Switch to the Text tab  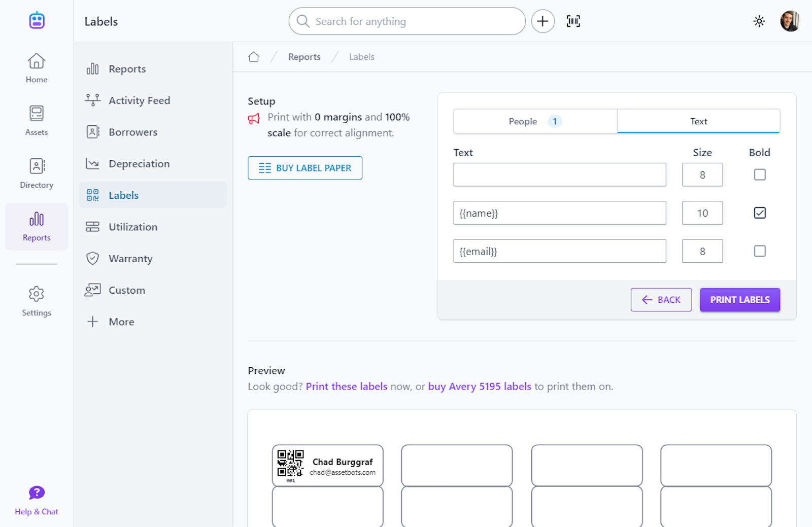(698, 121)
